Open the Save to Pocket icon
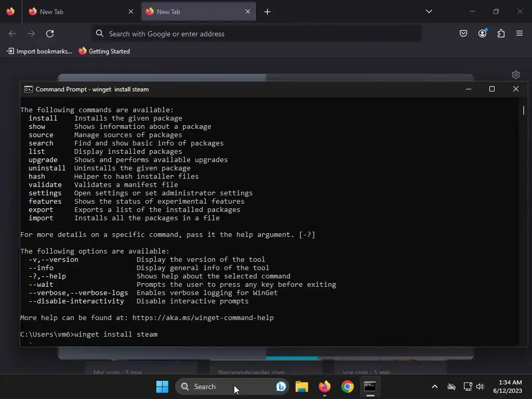 pos(463,33)
